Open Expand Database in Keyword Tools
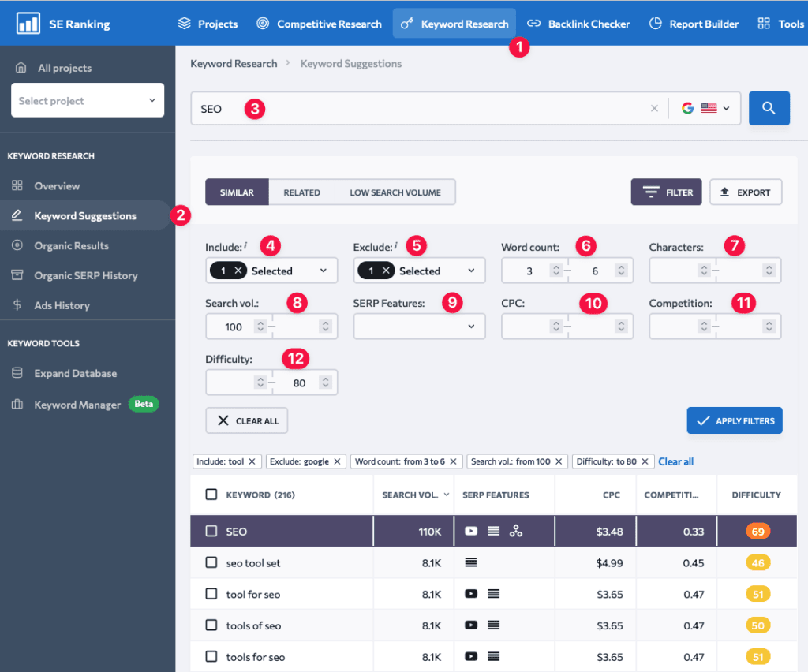This screenshot has height=672, width=808. click(75, 373)
